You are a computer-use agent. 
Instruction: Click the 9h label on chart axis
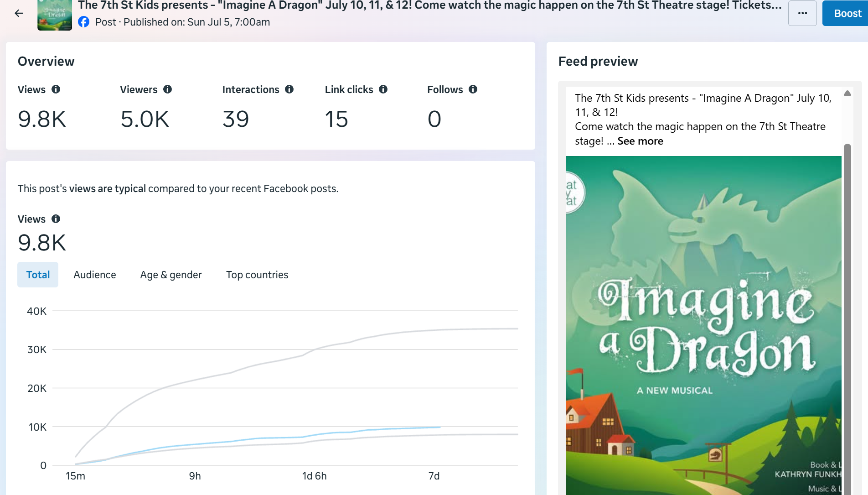coord(195,476)
